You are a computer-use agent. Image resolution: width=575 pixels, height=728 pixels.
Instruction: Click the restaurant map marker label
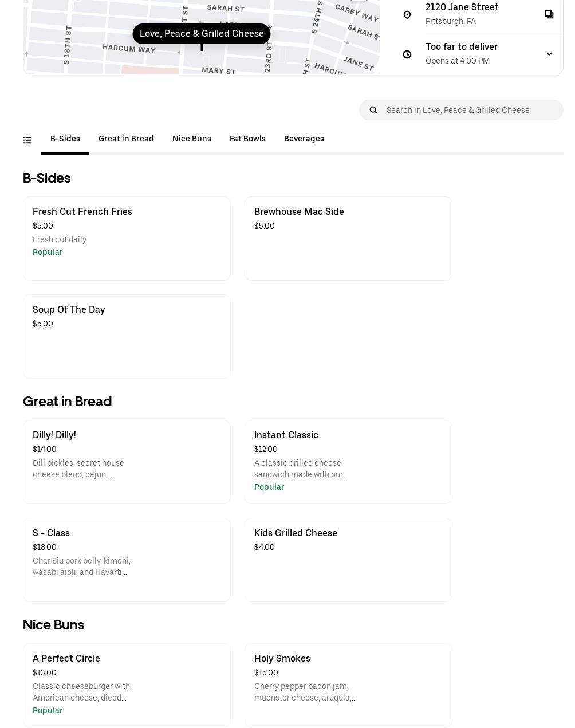pos(202,34)
